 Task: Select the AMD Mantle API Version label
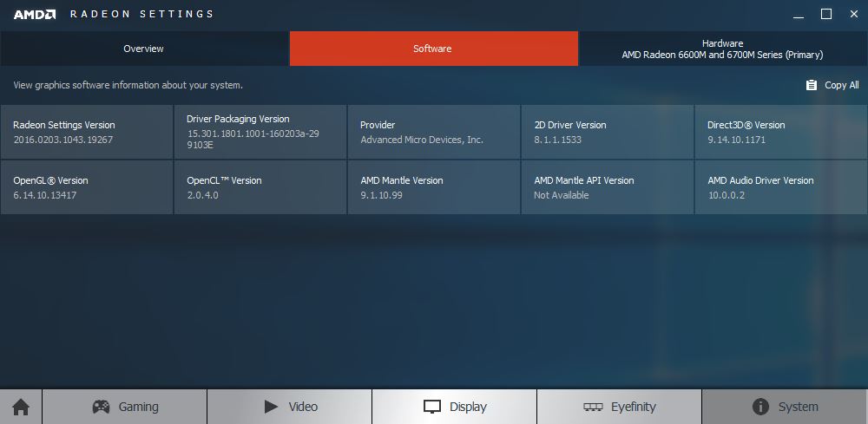(584, 180)
